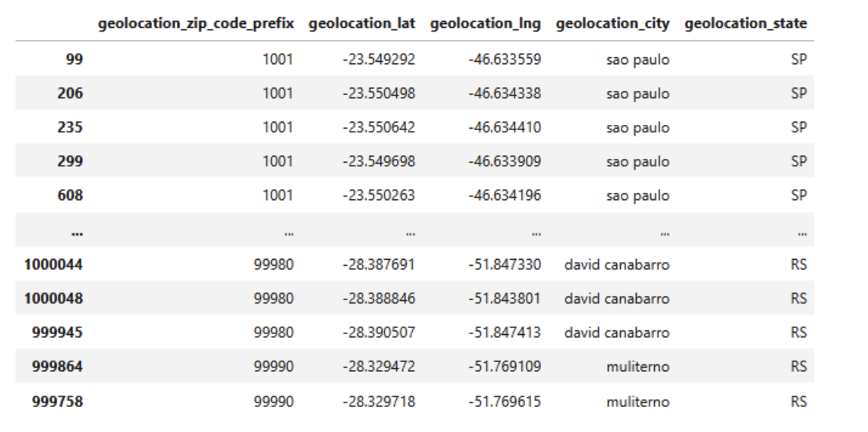Click the geolocation_lng column header
868x432 pixels.
coord(485,24)
